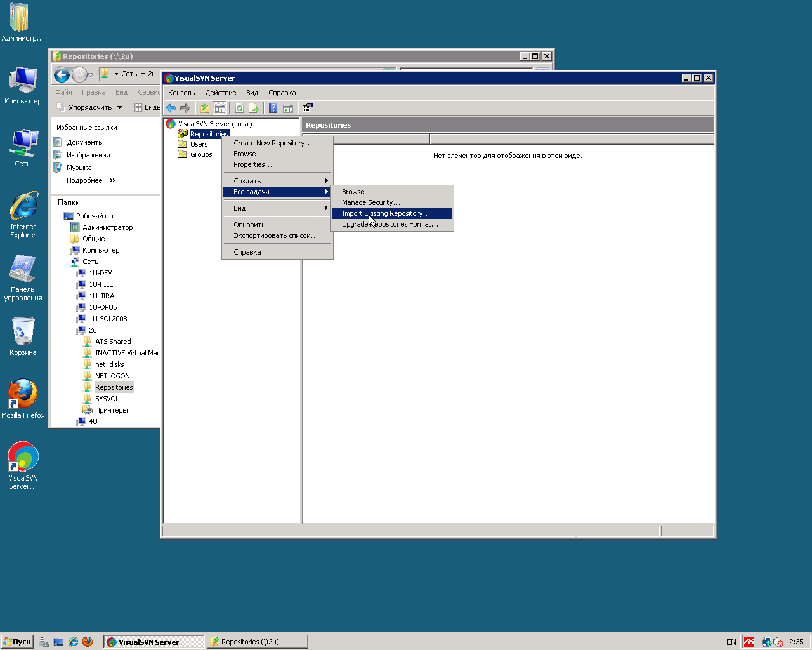The height and width of the screenshot is (650, 812).
Task: Click the Export List toolbar icon
Action: (254, 108)
